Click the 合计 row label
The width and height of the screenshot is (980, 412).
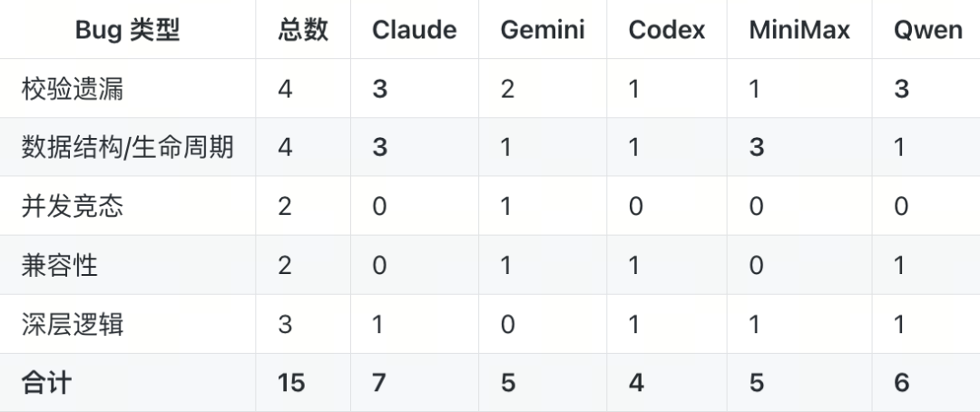click(x=47, y=382)
